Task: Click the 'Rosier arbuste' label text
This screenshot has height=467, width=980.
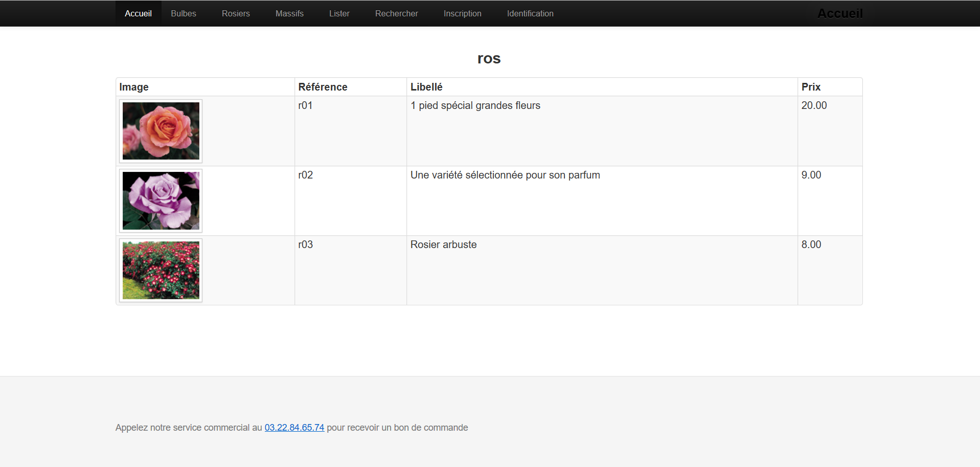Action: tap(443, 244)
